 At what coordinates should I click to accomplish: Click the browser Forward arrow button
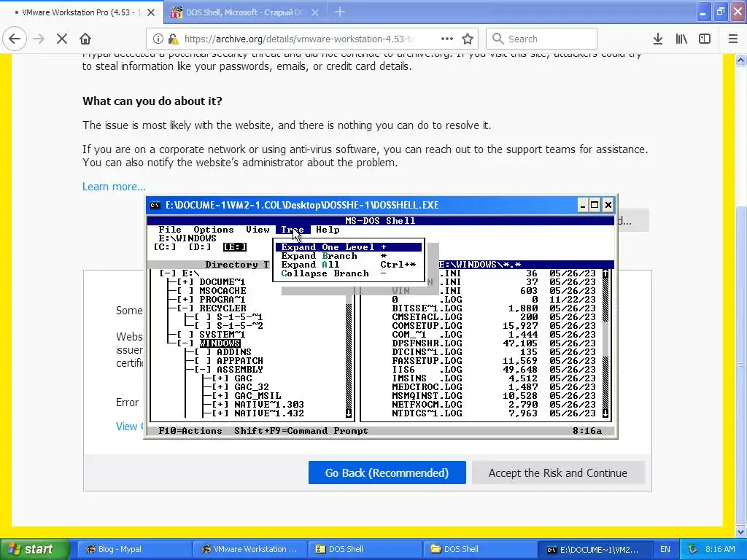[39, 39]
